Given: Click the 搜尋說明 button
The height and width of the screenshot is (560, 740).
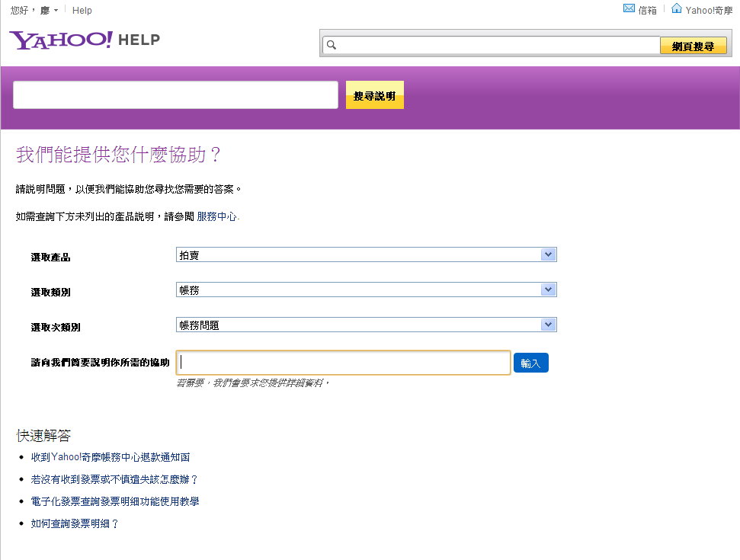Looking at the screenshot, I should (375, 95).
